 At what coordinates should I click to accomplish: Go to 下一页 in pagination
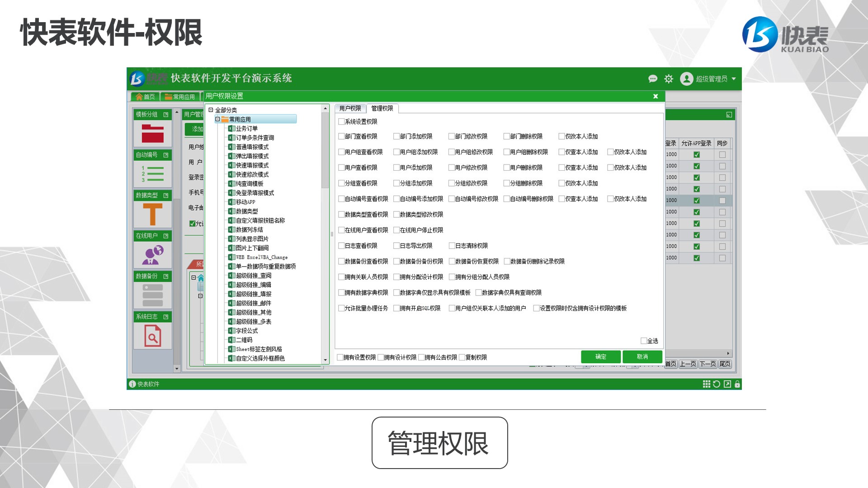708,364
